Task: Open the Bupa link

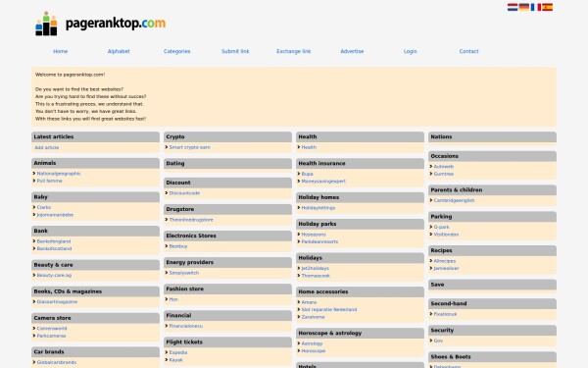Action: coord(307,174)
